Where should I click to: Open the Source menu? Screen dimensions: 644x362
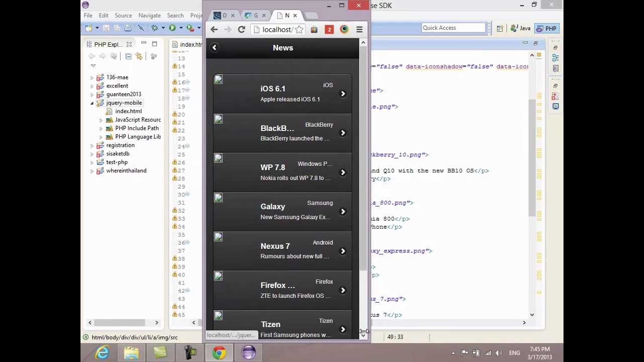pos(123,16)
